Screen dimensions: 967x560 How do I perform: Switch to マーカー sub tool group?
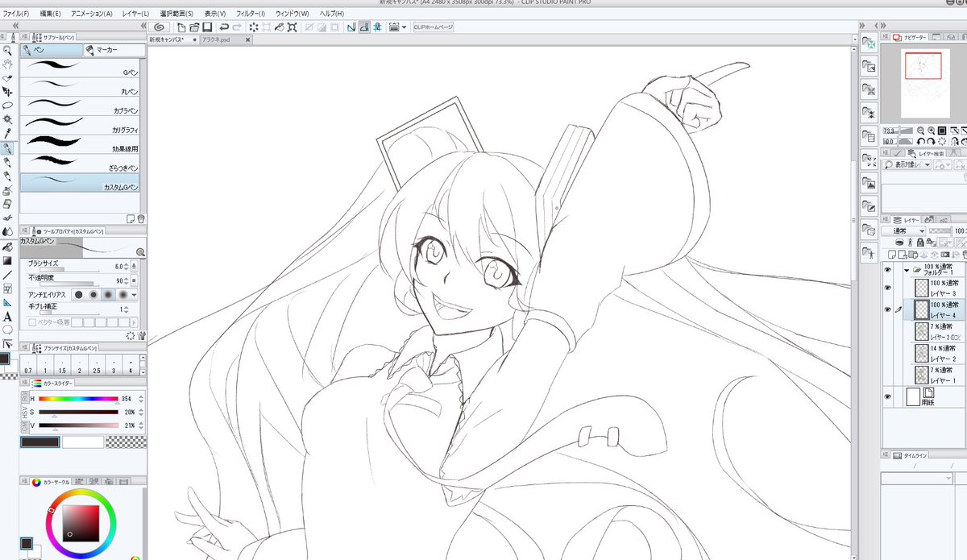(114, 51)
